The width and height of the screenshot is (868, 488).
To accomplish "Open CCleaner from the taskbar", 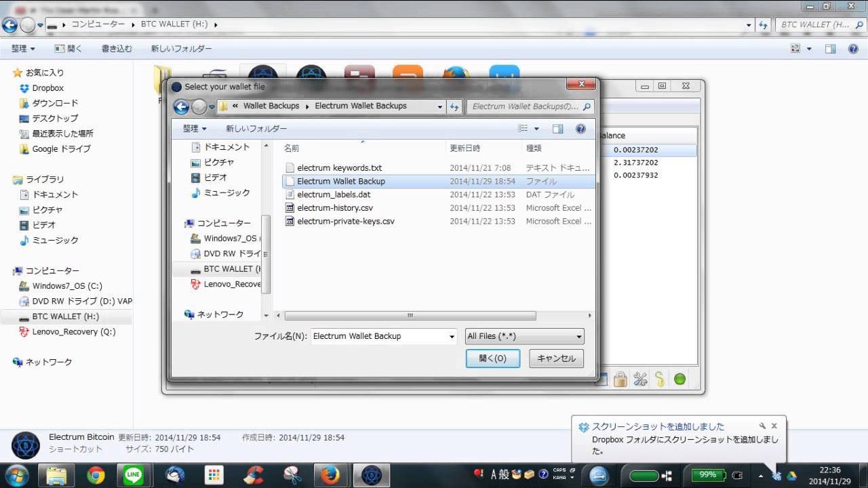I will pyautogui.click(x=254, y=476).
